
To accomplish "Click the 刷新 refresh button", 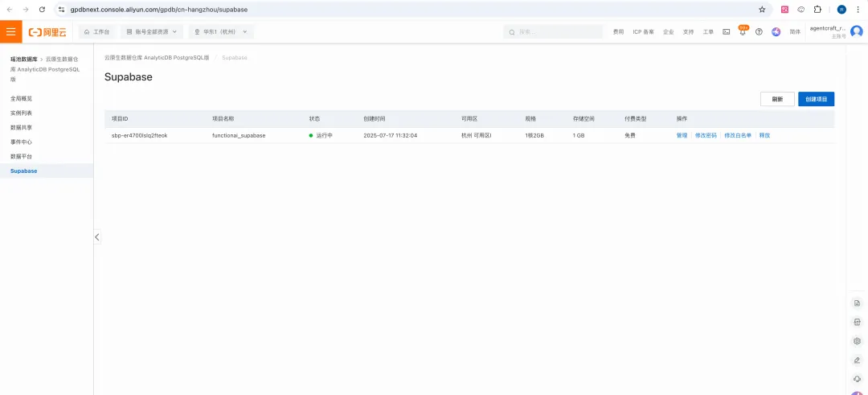I will [x=777, y=99].
